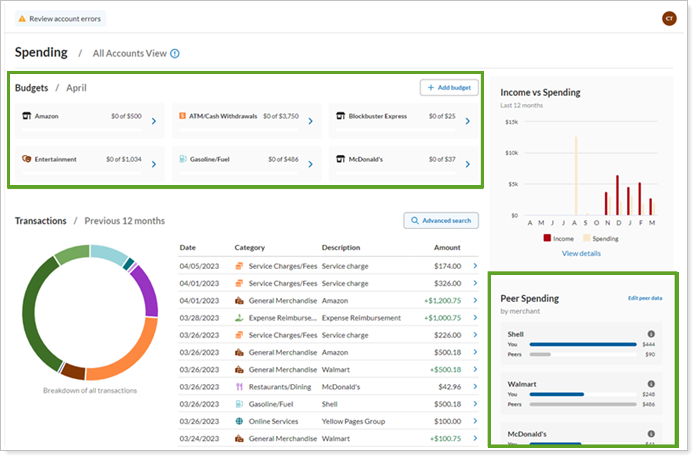Sort transactions by the Amount column
The height and width of the screenshot is (460, 697).
[x=447, y=247]
